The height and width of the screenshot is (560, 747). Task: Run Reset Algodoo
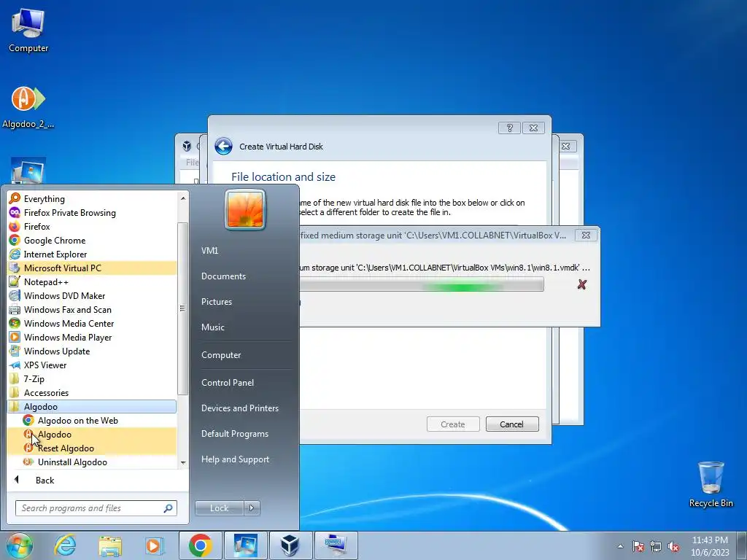point(92,448)
